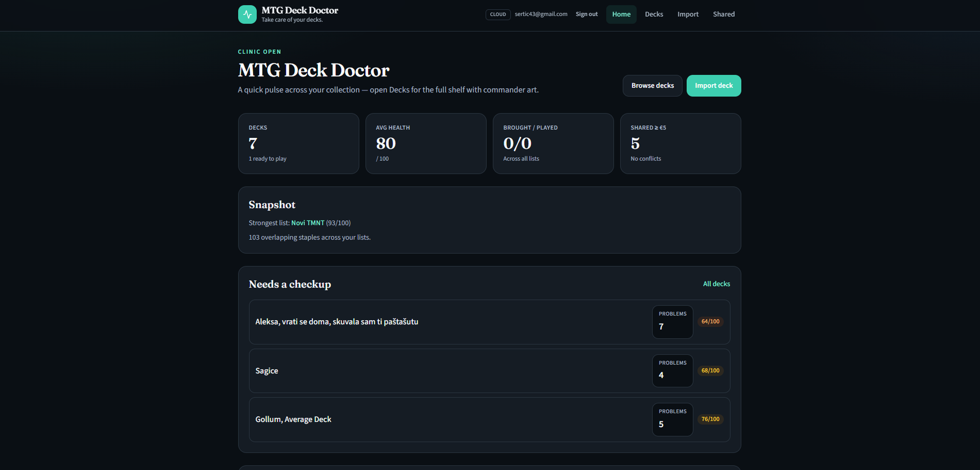Click the 64/100 health score badge
Image resolution: width=980 pixels, height=470 pixels.
(x=710, y=322)
